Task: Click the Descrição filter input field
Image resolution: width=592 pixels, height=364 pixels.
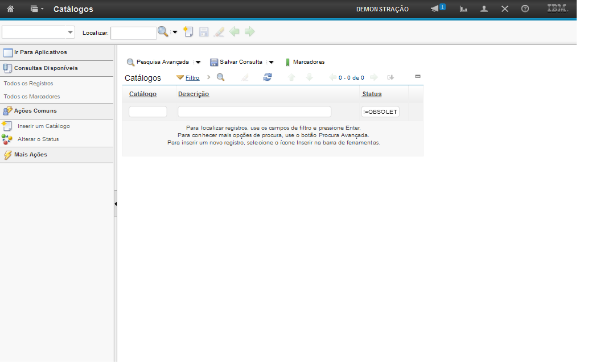Action: click(x=254, y=111)
